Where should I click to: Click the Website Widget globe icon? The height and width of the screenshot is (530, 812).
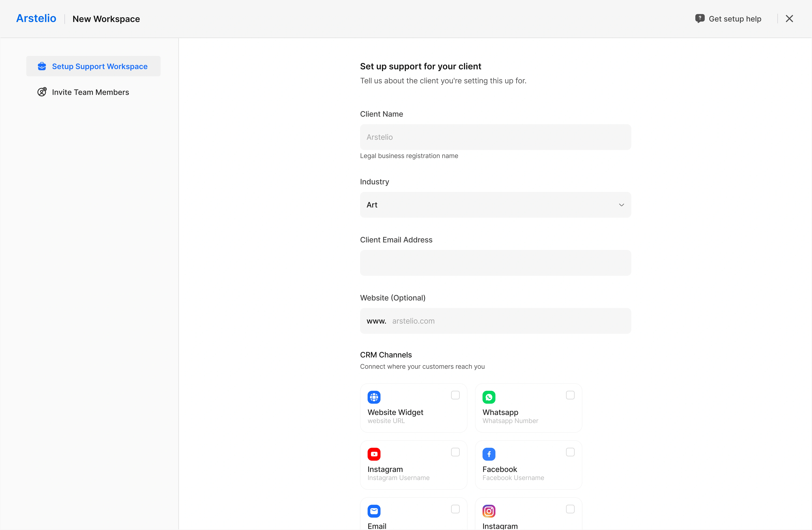click(x=374, y=397)
